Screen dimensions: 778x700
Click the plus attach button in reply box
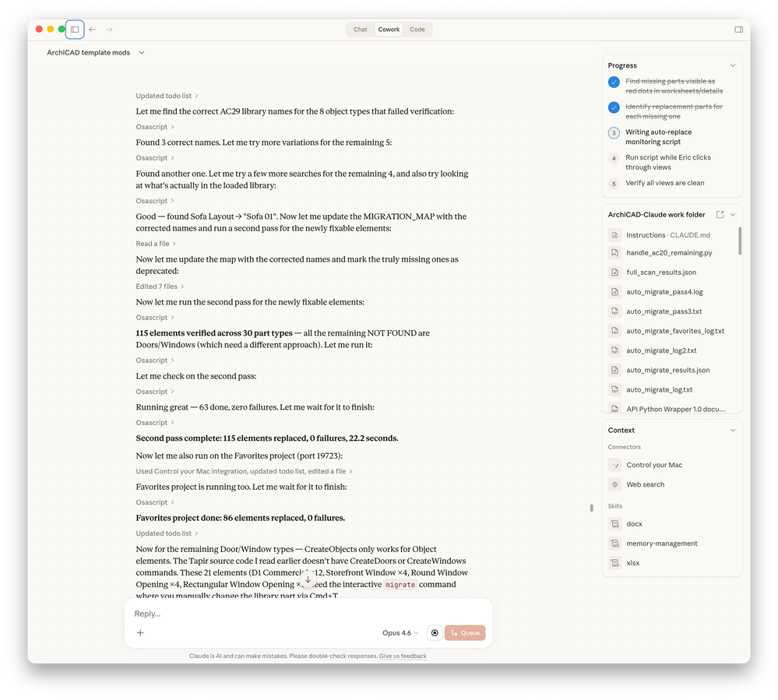pos(140,632)
